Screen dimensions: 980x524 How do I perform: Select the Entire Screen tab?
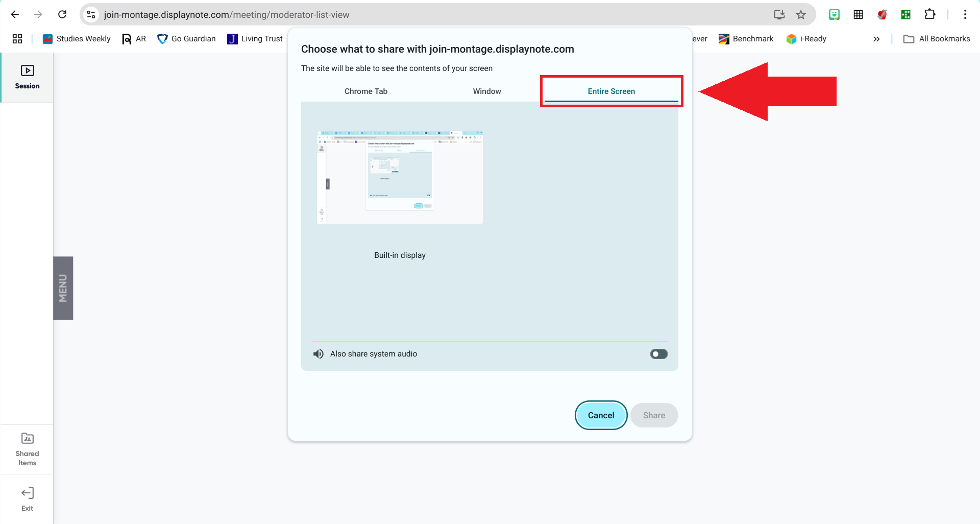point(611,91)
